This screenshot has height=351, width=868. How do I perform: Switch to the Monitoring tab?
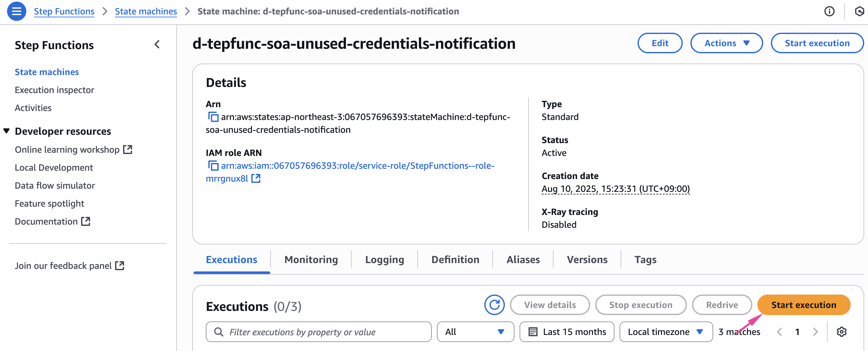tap(311, 260)
